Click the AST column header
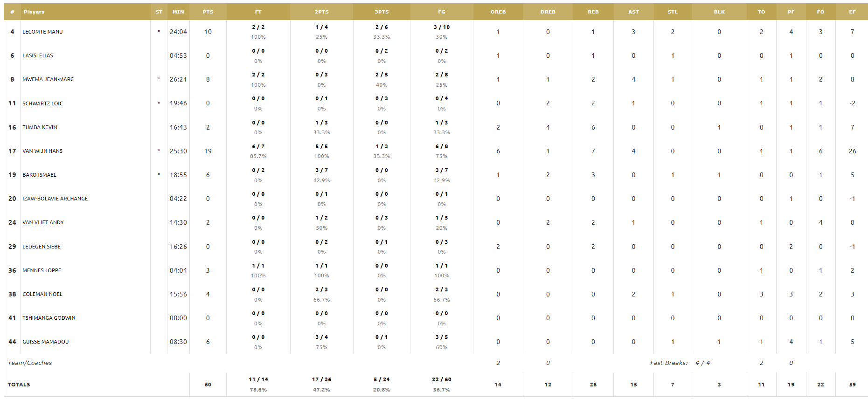 633,12
